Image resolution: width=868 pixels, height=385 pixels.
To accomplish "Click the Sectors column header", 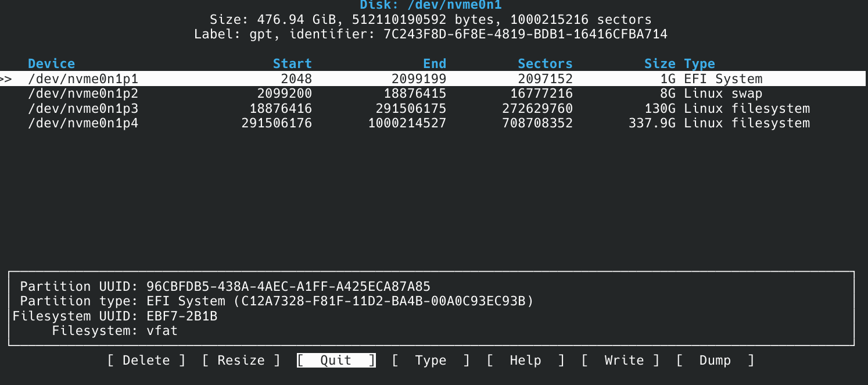I will 544,63.
